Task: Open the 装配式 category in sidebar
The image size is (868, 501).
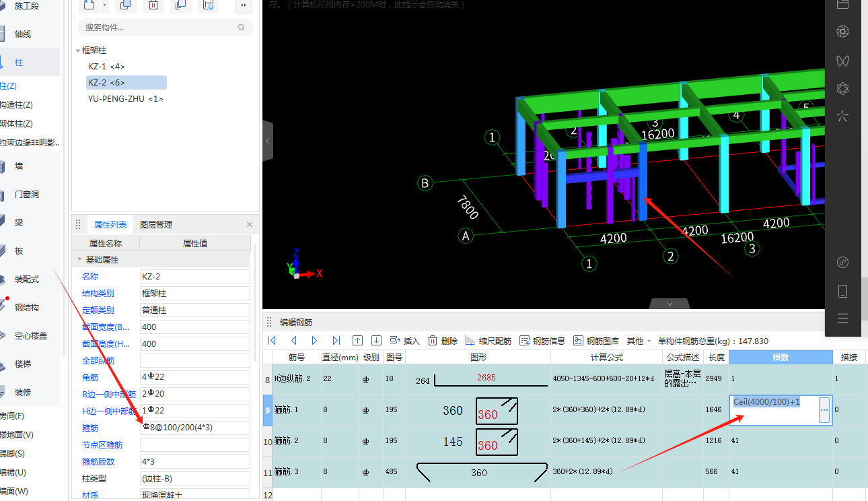Action: 27,279
